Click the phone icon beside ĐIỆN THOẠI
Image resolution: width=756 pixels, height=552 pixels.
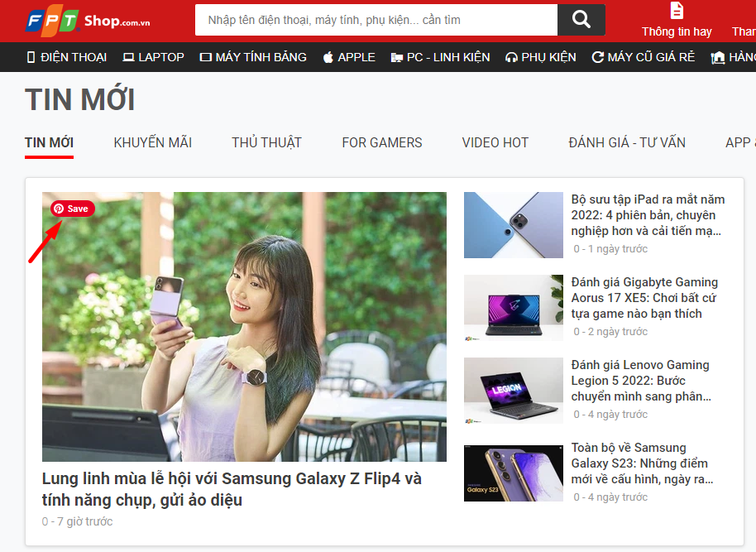[31, 57]
